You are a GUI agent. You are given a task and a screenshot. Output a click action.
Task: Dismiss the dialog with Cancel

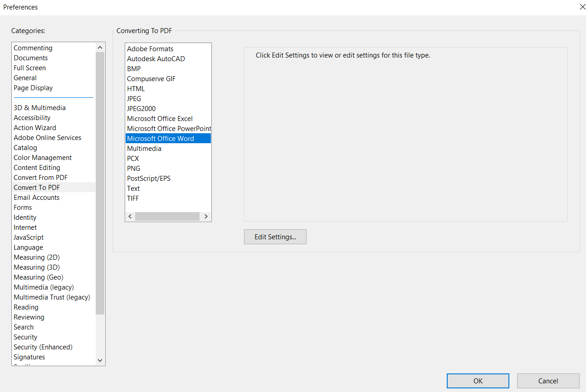(x=548, y=381)
